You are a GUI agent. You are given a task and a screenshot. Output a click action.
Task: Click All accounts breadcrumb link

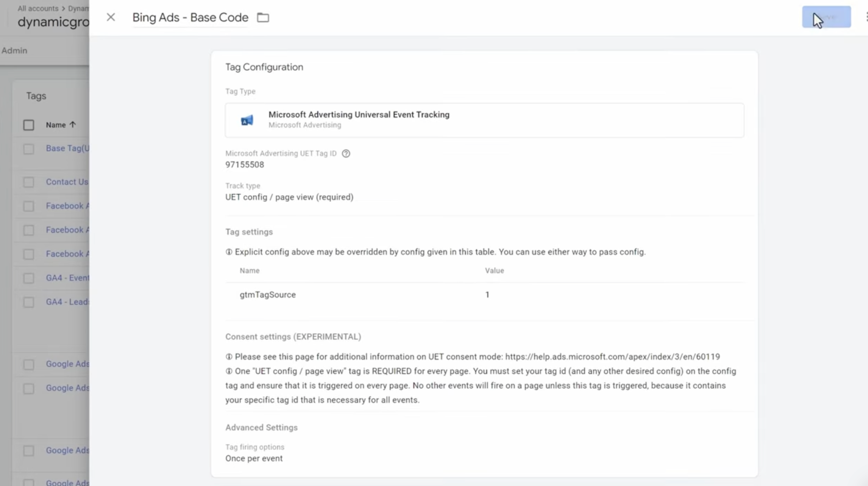[x=38, y=8]
